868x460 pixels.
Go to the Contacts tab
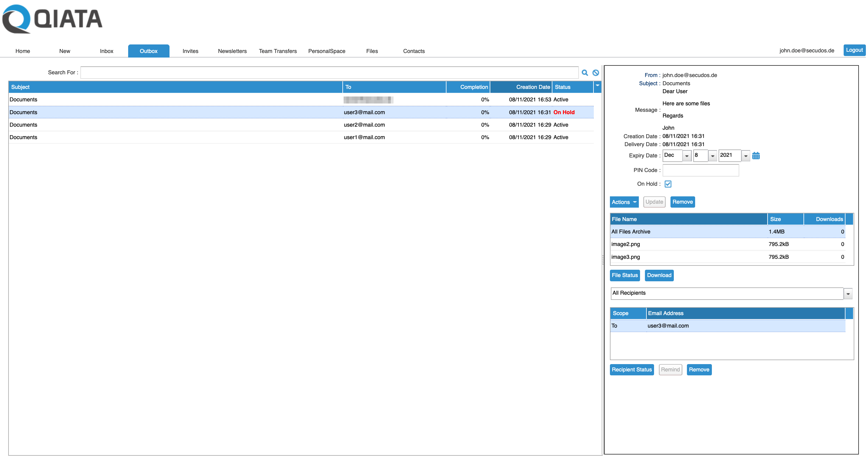(413, 51)
